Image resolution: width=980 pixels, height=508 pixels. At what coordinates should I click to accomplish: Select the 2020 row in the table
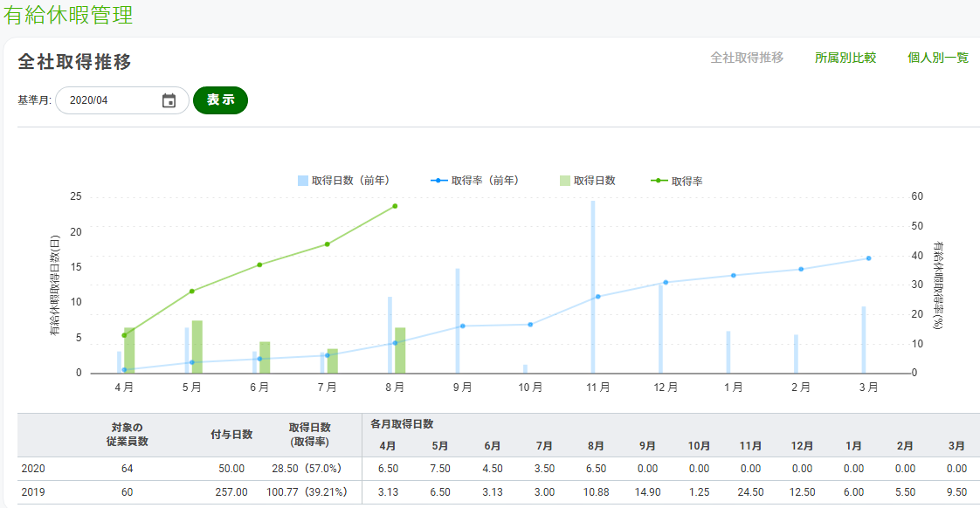pos(499,469)
